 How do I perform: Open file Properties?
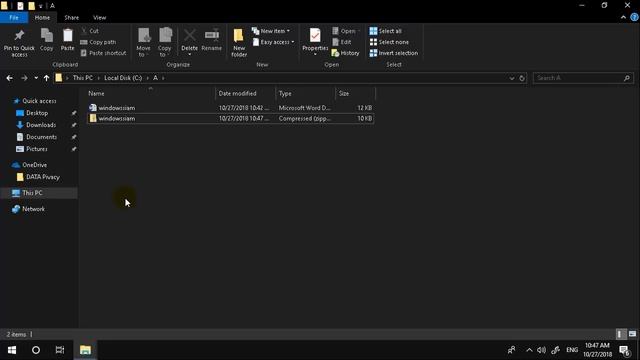(315, 42)
